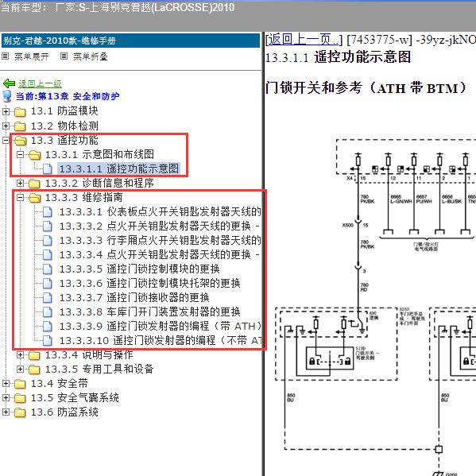
Task: Open 13.3.3.7 遥控门锁接收器的更换
Action: coord(134,297)
